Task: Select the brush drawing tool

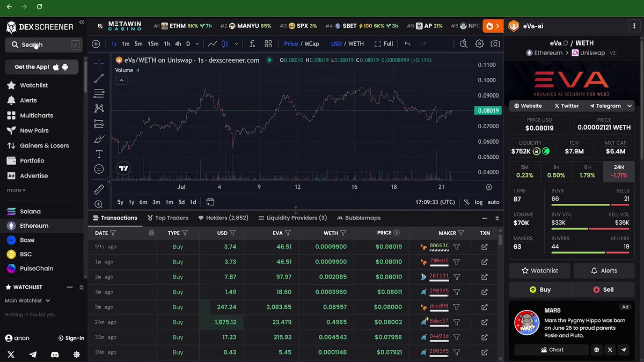Action: (99, 139)
